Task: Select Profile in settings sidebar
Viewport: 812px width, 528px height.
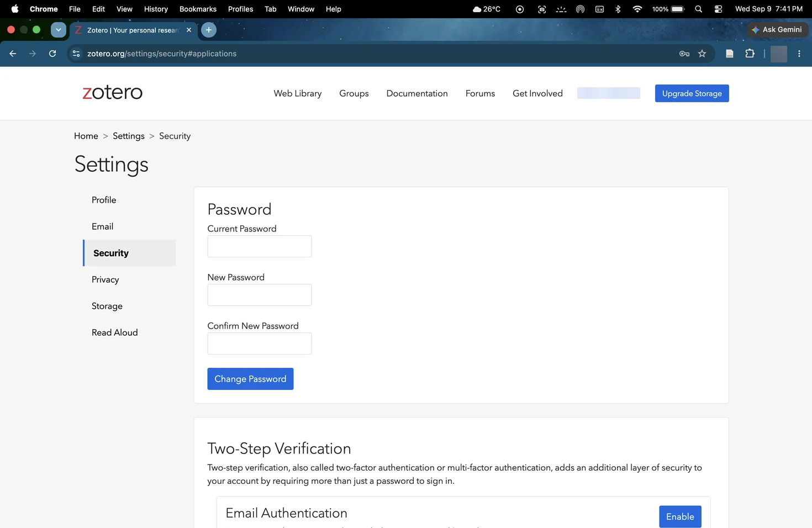Action: point(129,200)
